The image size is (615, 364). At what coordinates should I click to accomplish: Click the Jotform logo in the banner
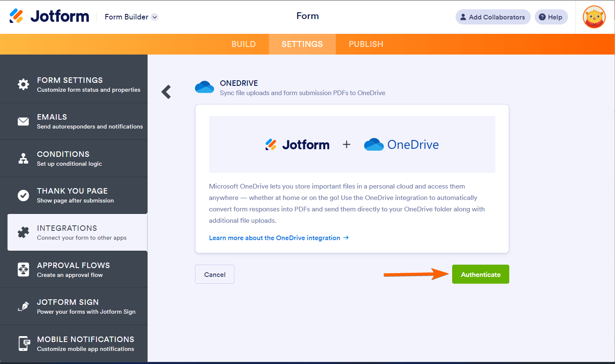[x=297, y=145]
